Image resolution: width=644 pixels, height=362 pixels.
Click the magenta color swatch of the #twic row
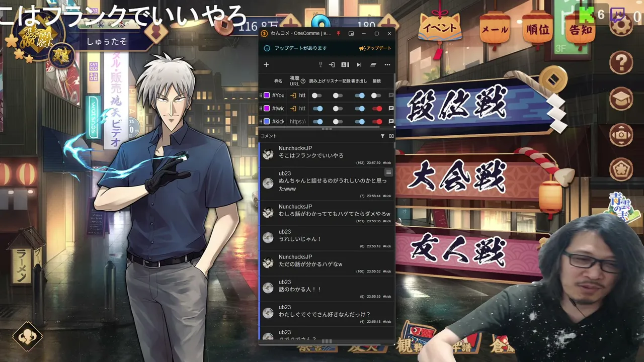[267, 108]
